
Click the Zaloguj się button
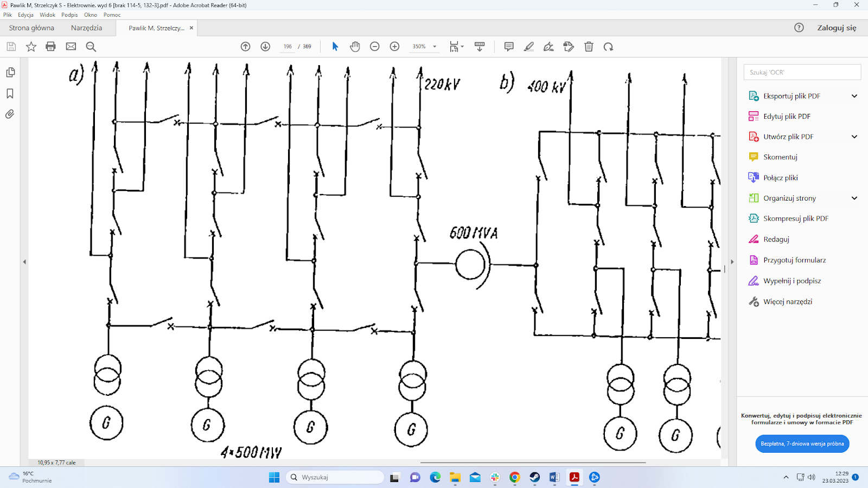click(x=837, y=28)
